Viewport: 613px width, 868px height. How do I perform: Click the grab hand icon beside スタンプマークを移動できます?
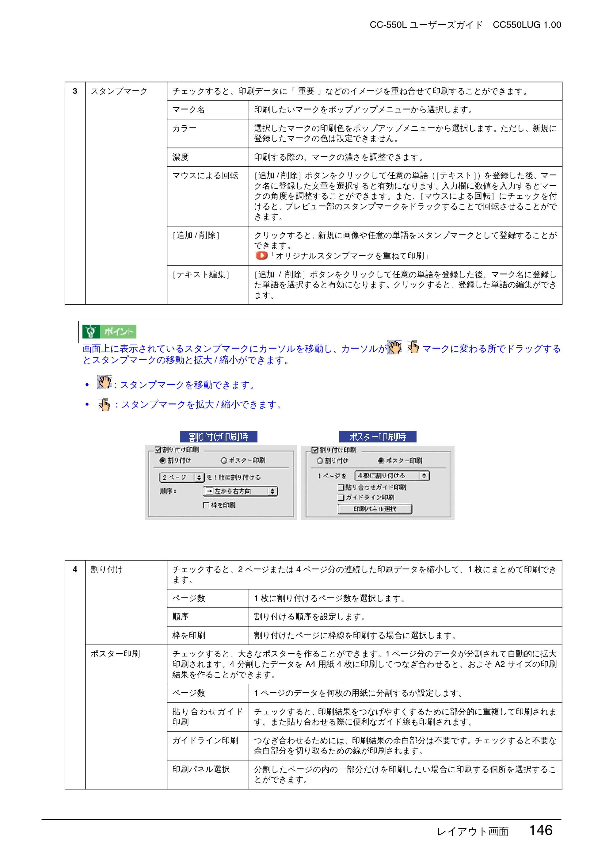point(104,382)
